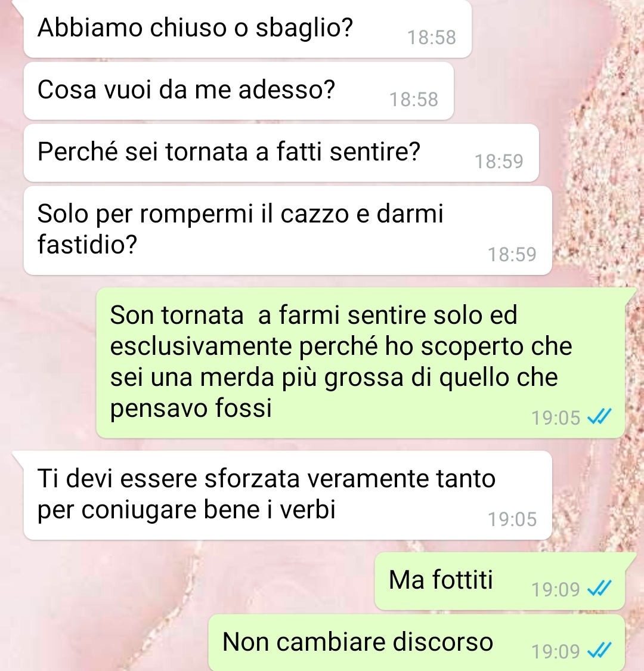Viewport: 644px width, 671px height.
Task: Click the word 'esclusivamente' in the green bubble
Action: coord(201,346)
